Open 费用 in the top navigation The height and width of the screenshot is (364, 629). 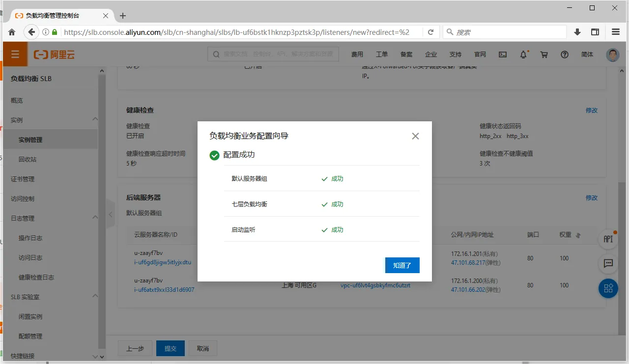(357, 55)
